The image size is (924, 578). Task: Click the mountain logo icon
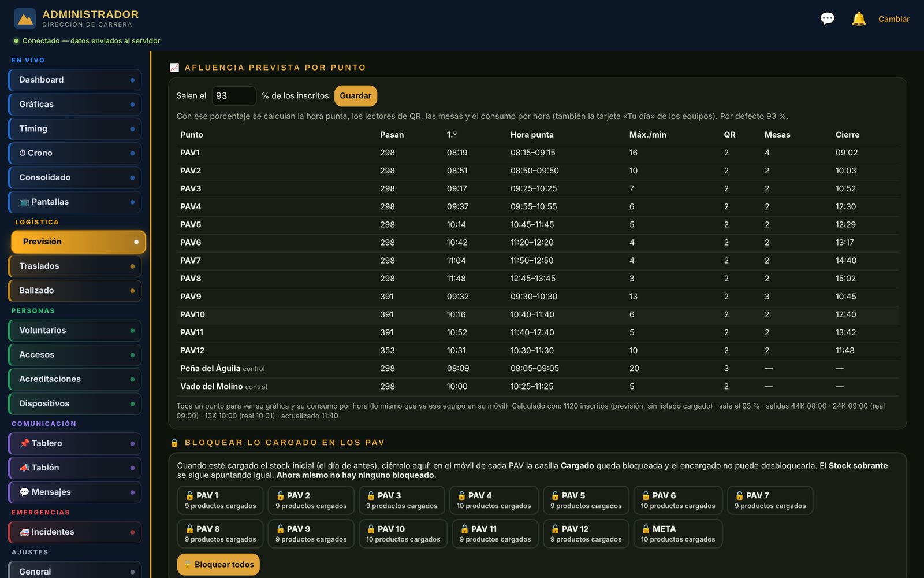[x=25, y=19]
